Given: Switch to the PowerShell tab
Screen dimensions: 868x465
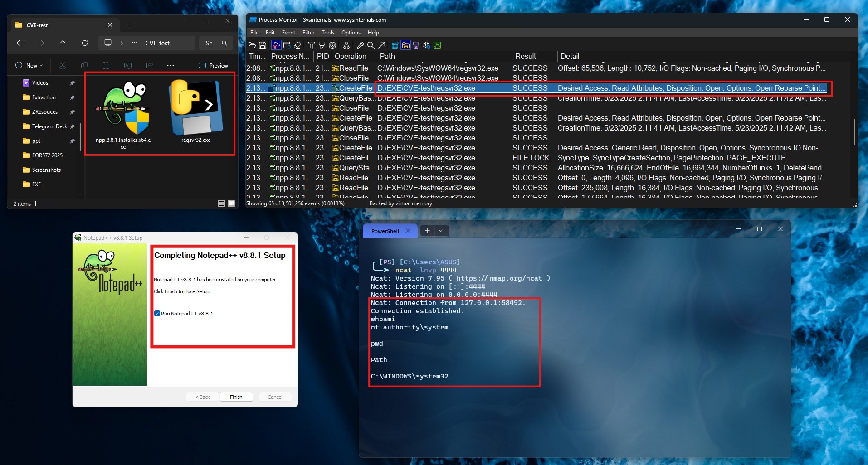Looking at the screenshot, I should pos(385,231).
